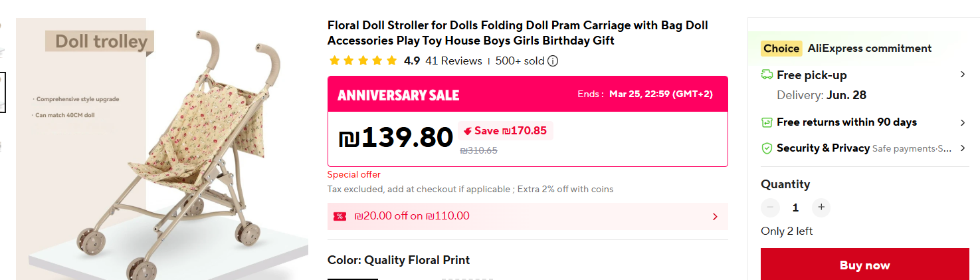
Task: Select the outlined thumbnail in left strip
Action: click(x=2, y=92)
